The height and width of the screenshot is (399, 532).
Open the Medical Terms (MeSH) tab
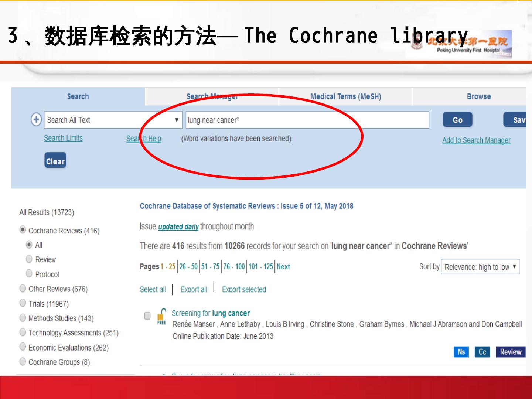[x=345, y=97]
